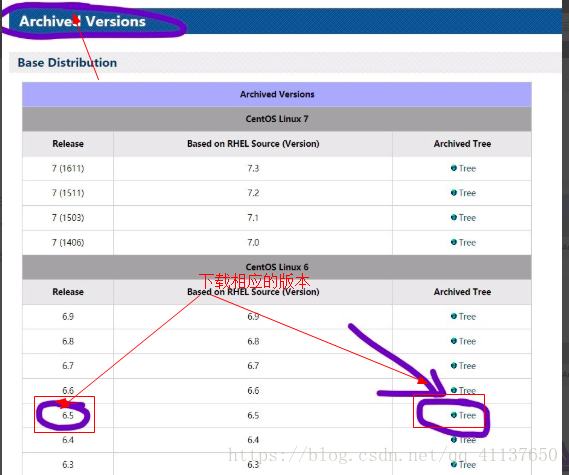569x475 pixels.
Task: Select RHEL version cell '7.2'
Action: [x=253, y=193]
